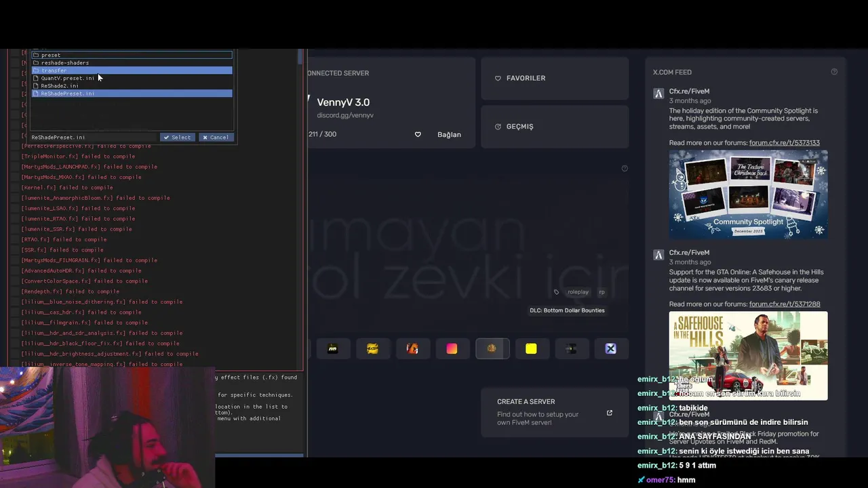
Task: Click lumenite_AnamorphicBloom.fx error line
Action: click(x=96, y=198)
